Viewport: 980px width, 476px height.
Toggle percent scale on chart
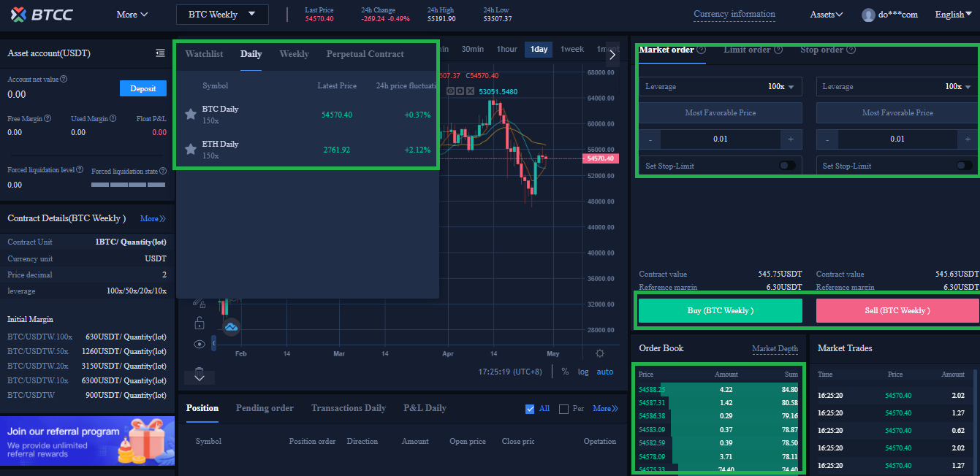point(565,372)
